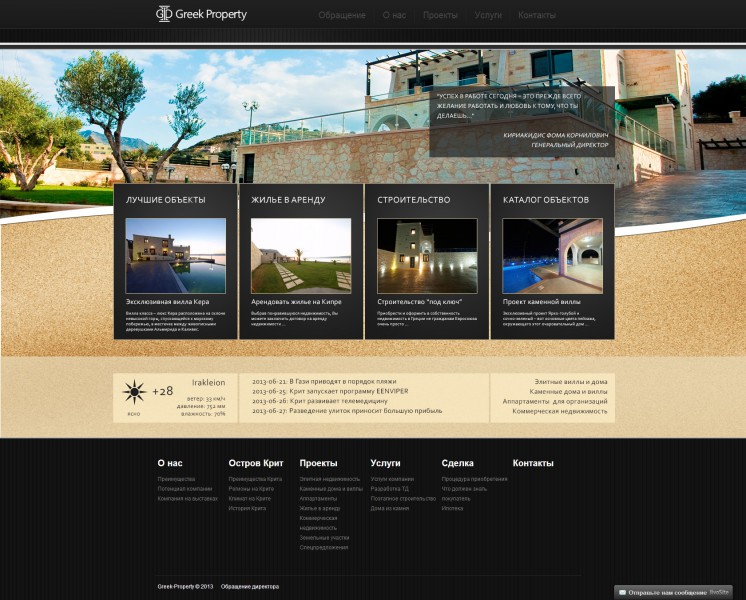Click the Каталог объектов card heading
746x600 pixels.
pyautogui.click(x=546, y=200)
